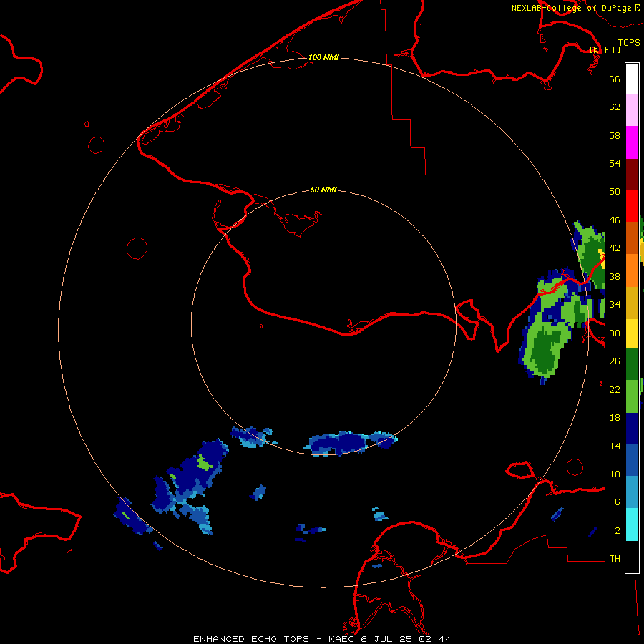
Task: Click the black TH threshold legend swatch
Action: click(632, 557)
